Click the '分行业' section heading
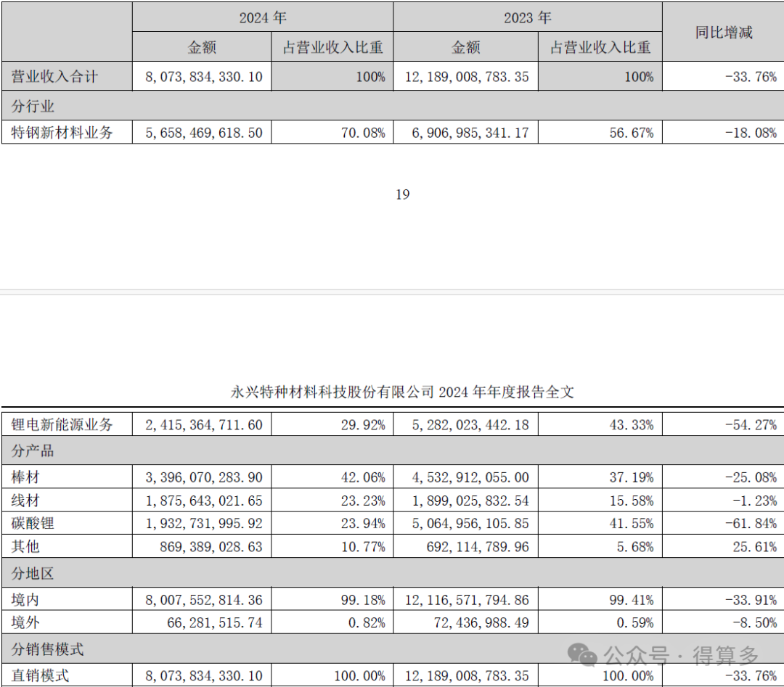Viewport: 784px width, 687px height. click(33, 106)
